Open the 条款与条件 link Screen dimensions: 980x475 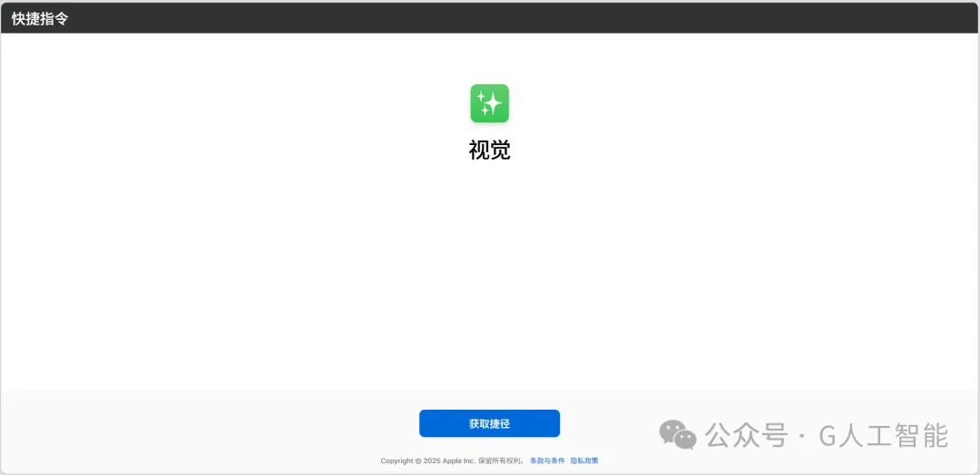[x=547, y=461]
